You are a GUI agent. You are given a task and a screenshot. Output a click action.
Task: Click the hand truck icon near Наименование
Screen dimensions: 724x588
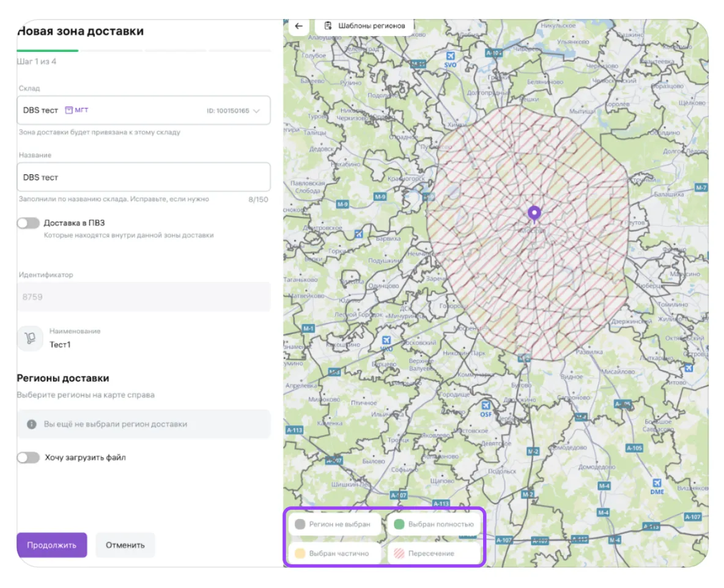click(29, 338)
